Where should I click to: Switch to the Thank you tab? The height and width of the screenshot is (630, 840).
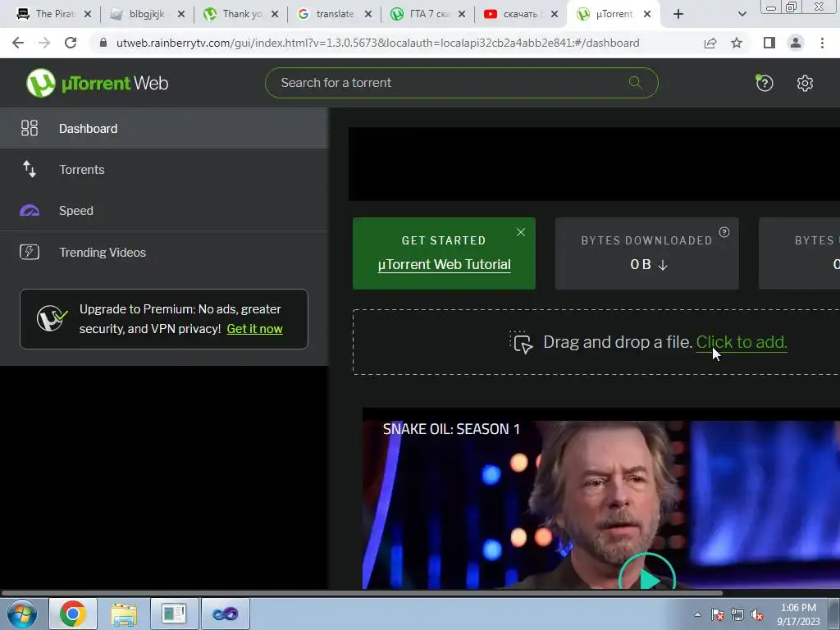point(240,15)
